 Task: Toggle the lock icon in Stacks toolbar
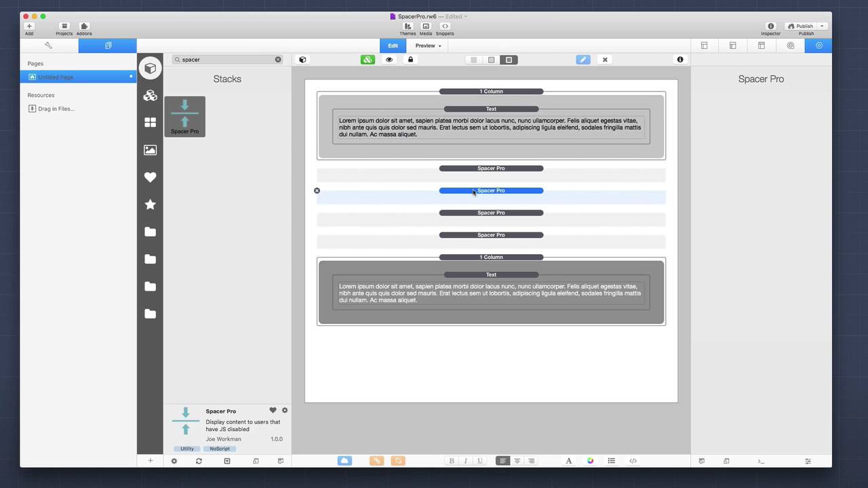pos(410,60)
